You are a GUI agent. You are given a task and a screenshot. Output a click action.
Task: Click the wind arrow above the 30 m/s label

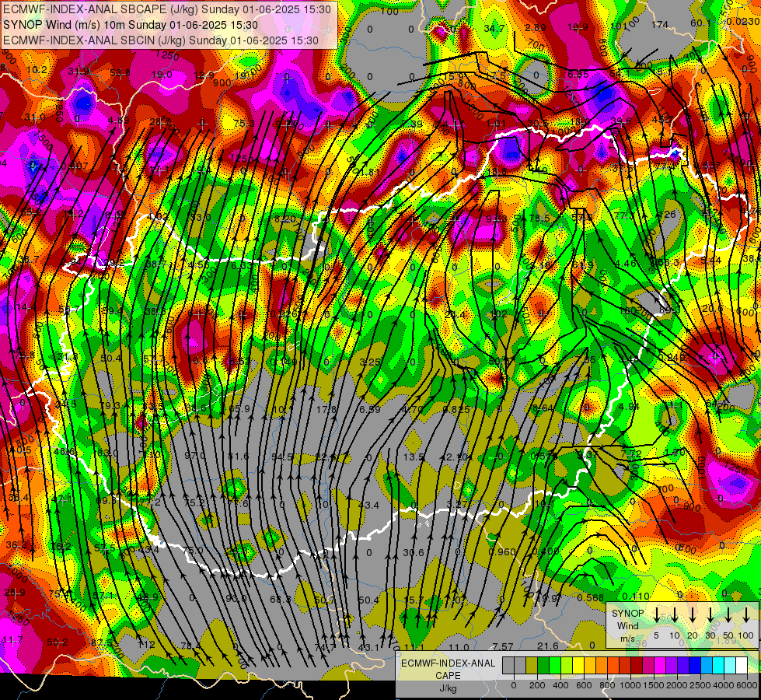coord(710,614)
